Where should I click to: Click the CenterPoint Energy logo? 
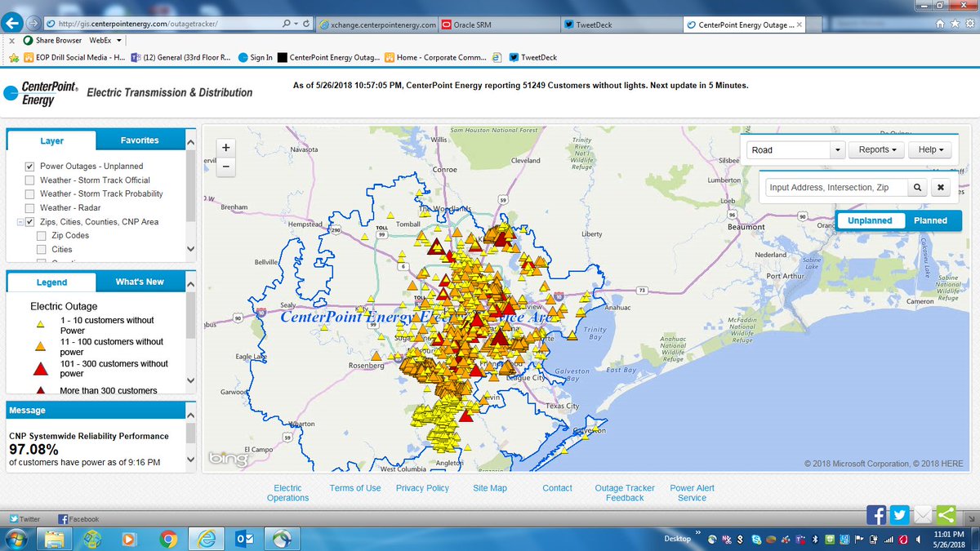click(41, 93)
